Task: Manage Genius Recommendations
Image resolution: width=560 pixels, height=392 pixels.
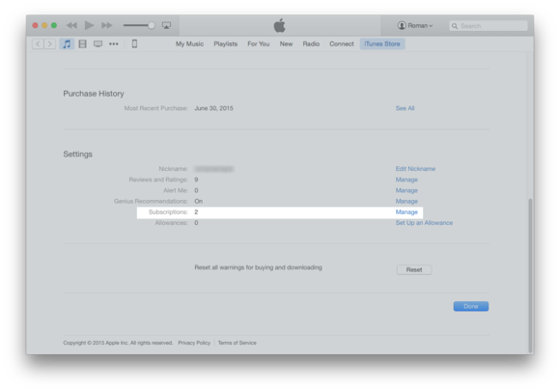Action: [x=406, y=201]
